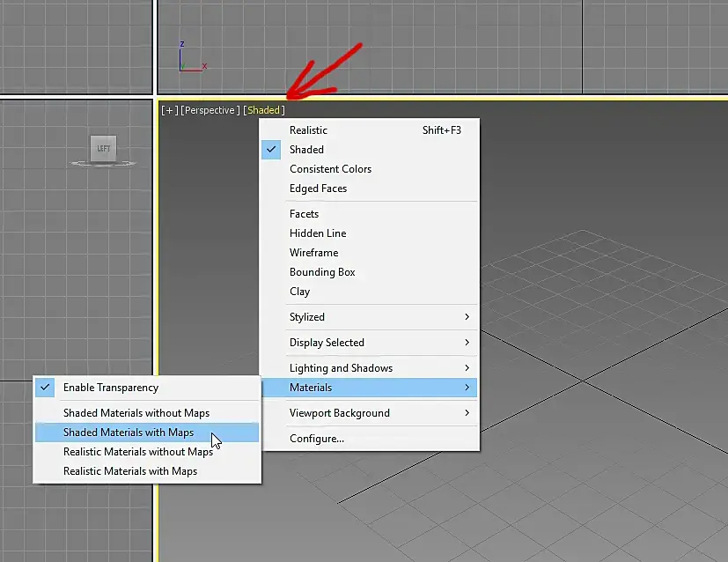The height and width of the screenshot is (562, 728).
Task: Click the Shaded viewport label
Action: [x=264, y=110]
